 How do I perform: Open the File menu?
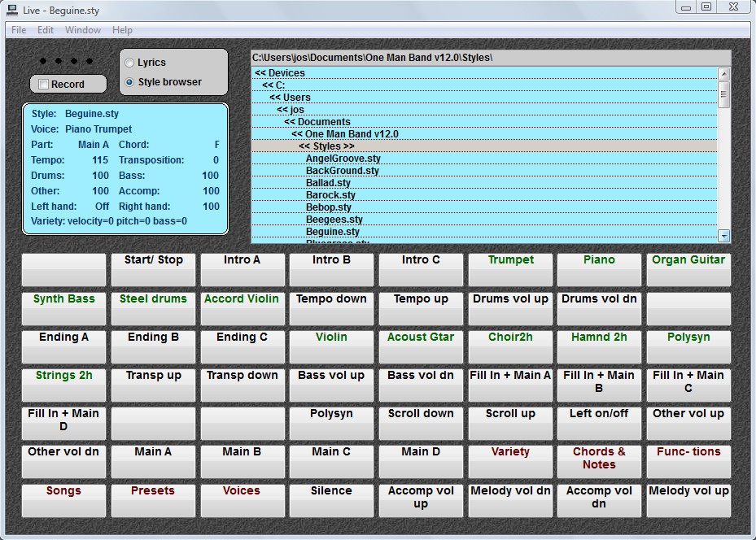tap(19, 30)
